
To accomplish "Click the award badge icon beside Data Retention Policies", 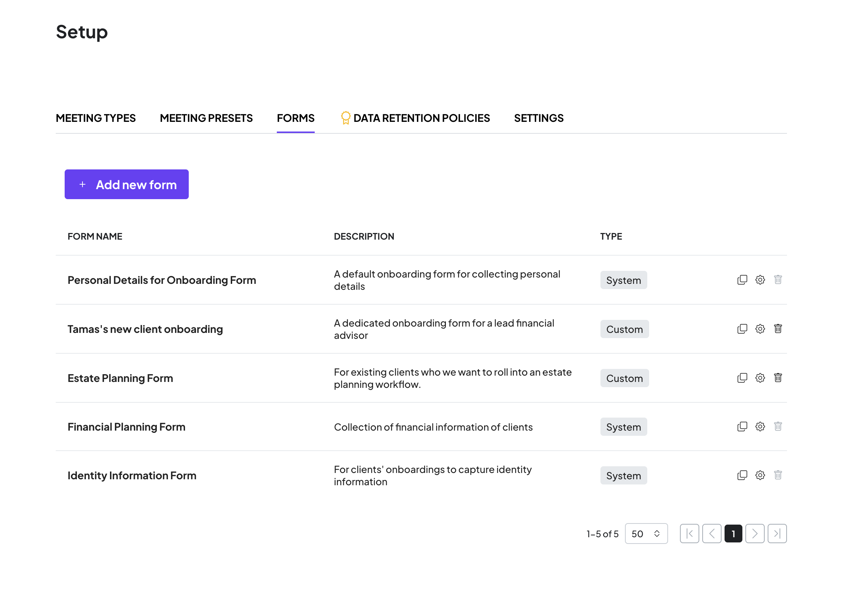I will click(346, 118).
